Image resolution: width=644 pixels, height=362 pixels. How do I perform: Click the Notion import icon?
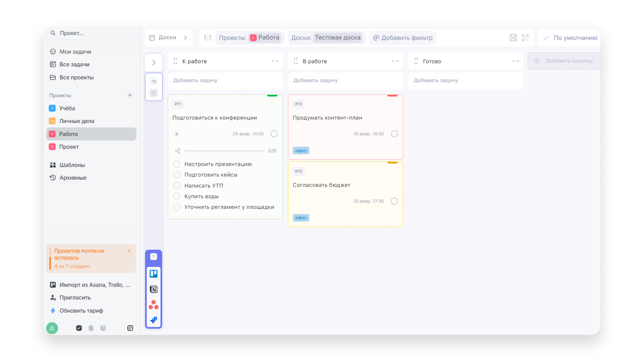pos(154,289)
